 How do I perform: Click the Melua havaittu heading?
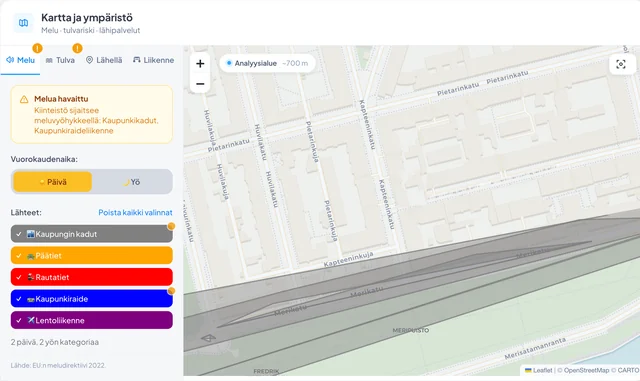click(x=61, y=99)
